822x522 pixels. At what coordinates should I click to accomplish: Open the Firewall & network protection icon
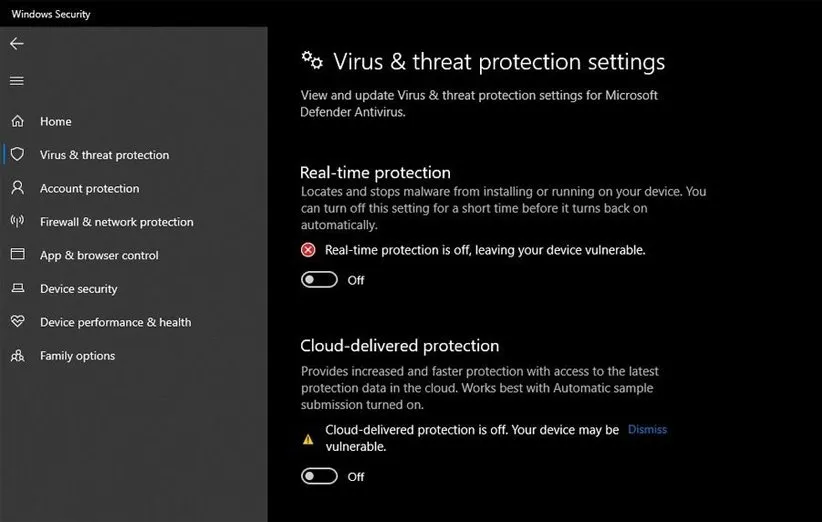(x=17, y=222)
